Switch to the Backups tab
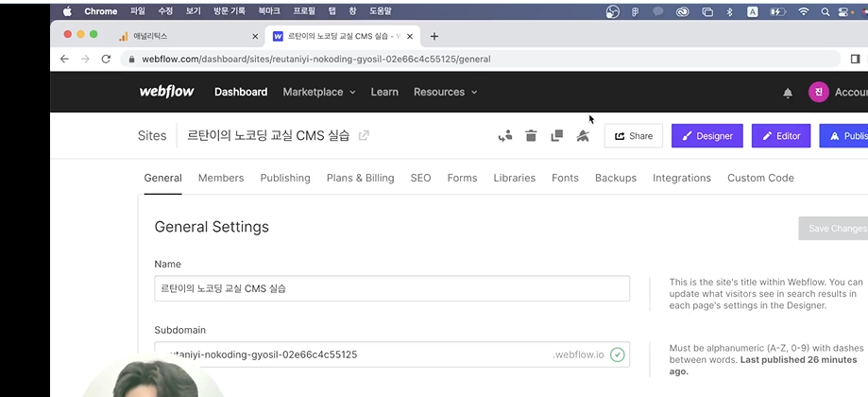This screenshot has width=868, height=397. click(616, 178)
